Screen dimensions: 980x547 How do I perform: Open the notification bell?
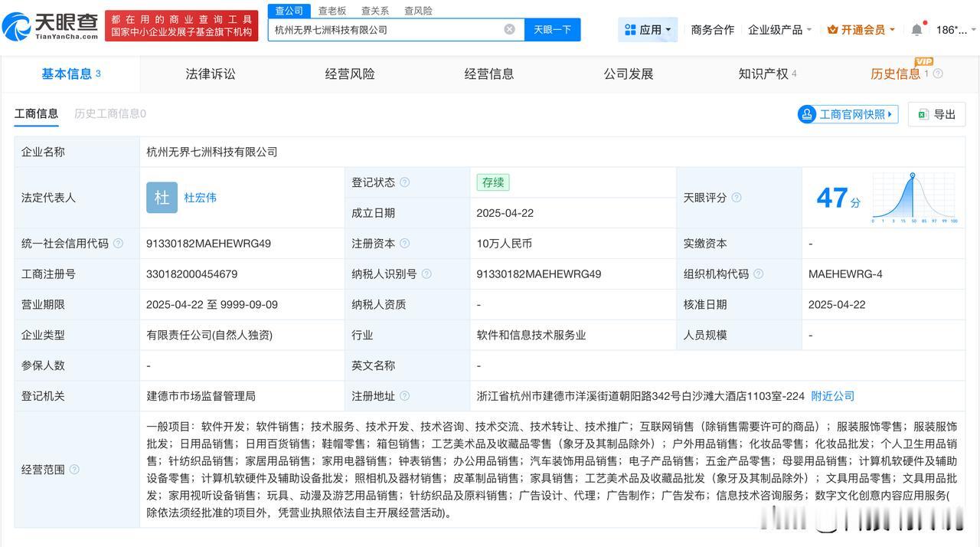pos(916,28)
